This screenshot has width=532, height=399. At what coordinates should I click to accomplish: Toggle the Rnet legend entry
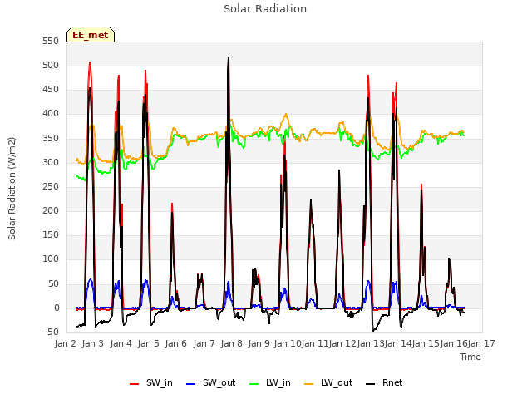pos(384,382)
